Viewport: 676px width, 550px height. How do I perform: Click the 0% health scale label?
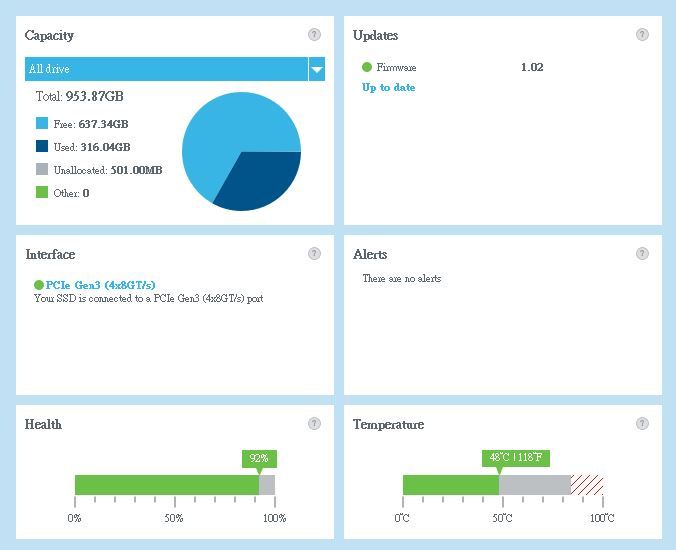[74, 518]
